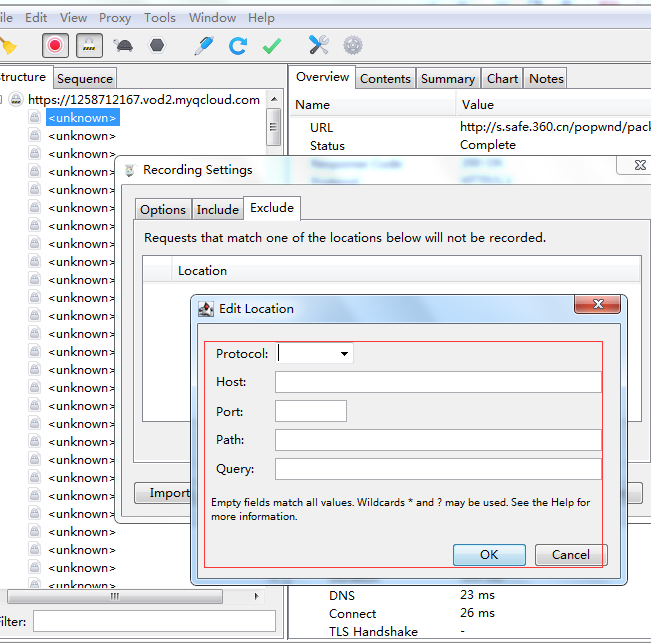Open the View menu

point(73,18)
